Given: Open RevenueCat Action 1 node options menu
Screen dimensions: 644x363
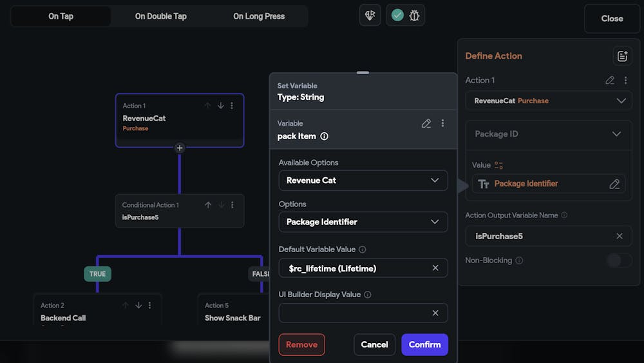Looking at the screenshot, I should click(232, 106).
